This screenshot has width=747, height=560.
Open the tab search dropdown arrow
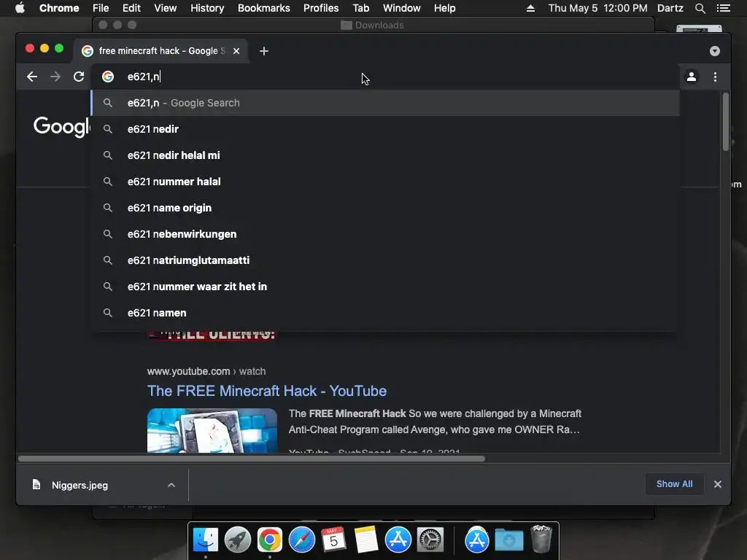click(x=715, y=51)
